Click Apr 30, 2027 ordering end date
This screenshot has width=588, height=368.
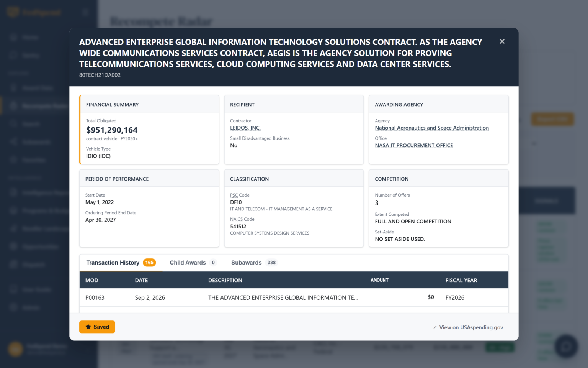(x=101, y=220)
